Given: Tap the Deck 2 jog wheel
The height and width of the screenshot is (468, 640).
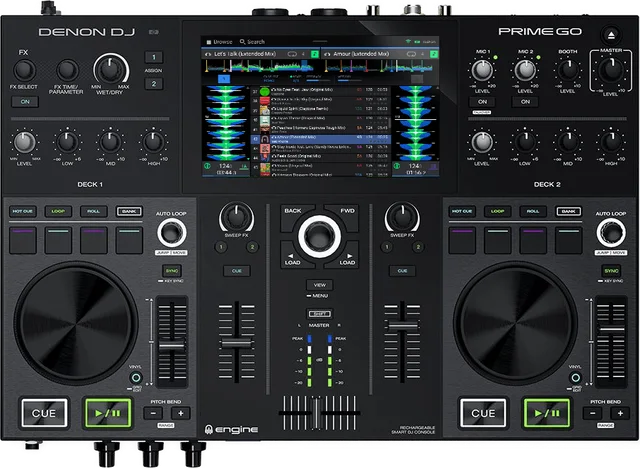Looking at the screenshot, I should coord(515,323).
